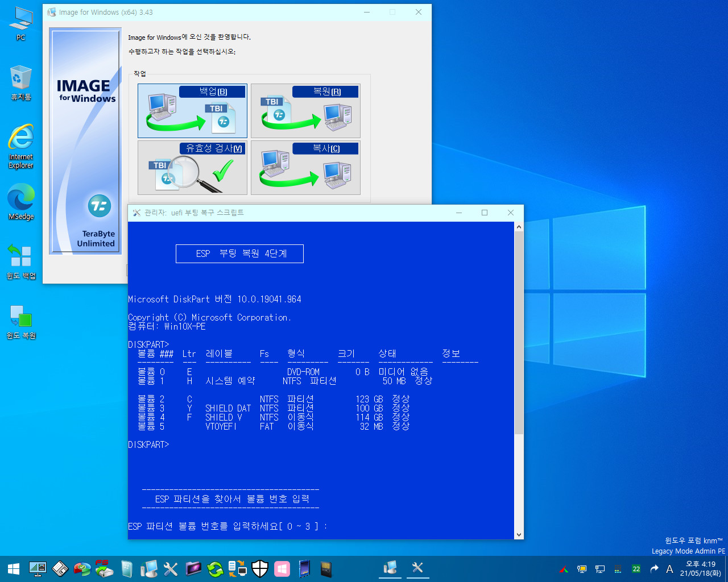Click the 볼륨 2 C NTFS 123 GB row
The image size is (728, 582).
click(x=273, y=399)
